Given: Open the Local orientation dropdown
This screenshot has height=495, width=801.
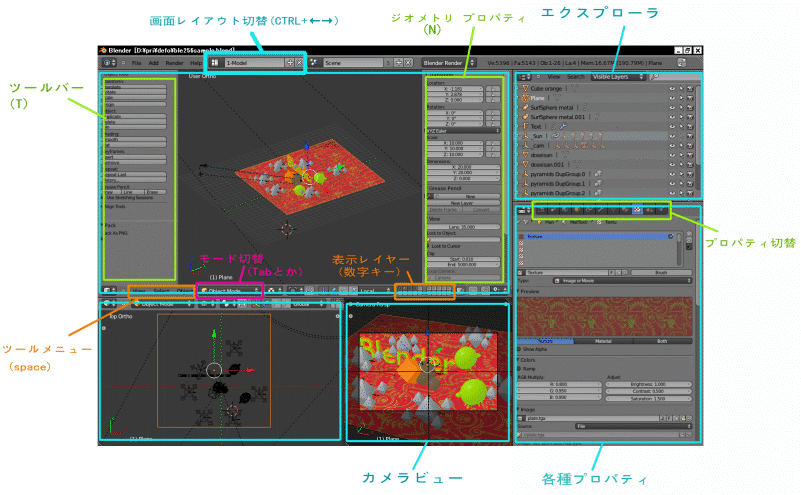Looking at the screenshot, I should (375, 291).
